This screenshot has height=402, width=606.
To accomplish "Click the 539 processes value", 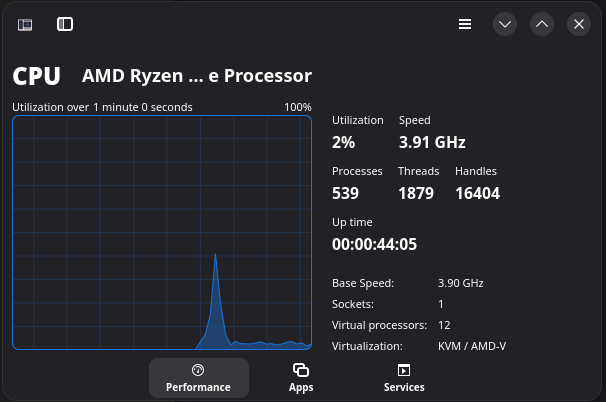I will [x=345, y=193].
